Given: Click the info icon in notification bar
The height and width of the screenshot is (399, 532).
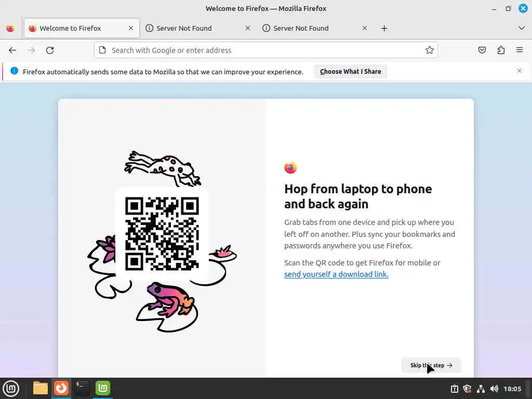Looking at the screenshot, I should point(14,71).
